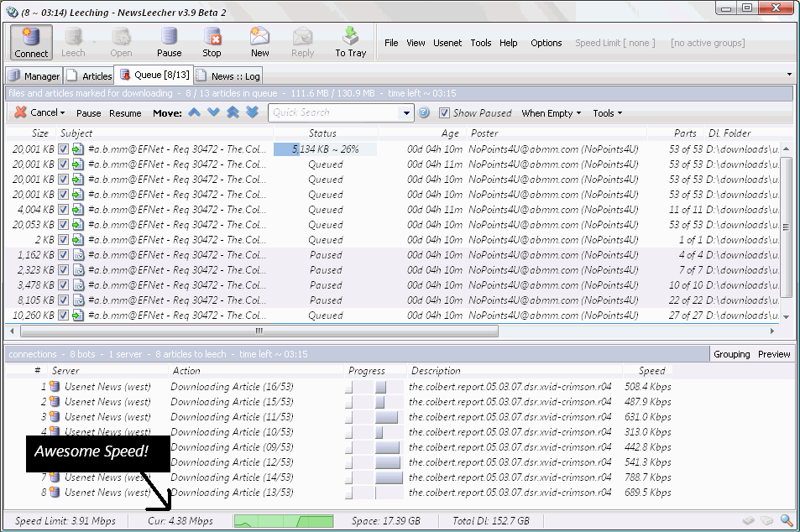Open the View menu
The image size is (800, 532).
416,43
